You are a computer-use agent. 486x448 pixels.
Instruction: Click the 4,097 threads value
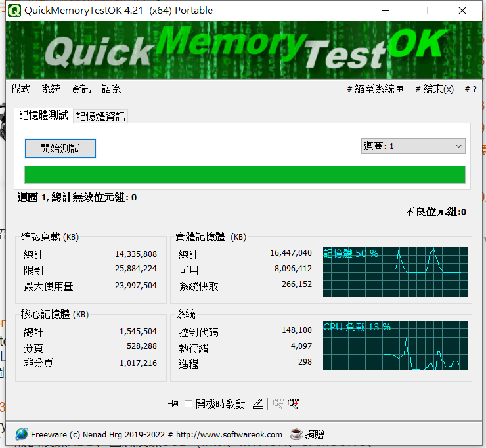pos(301,346)
